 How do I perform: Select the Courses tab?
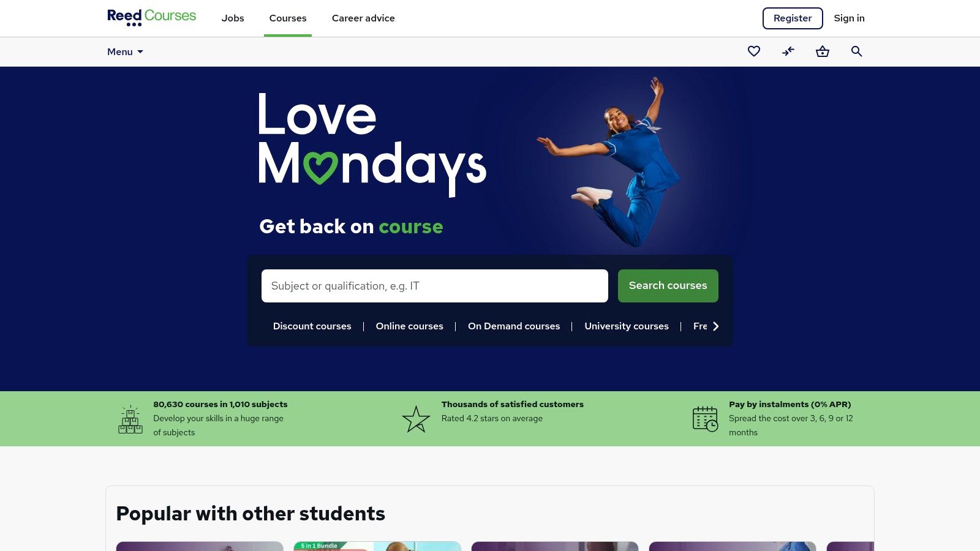pyautogui.click(x=288, y=18)
